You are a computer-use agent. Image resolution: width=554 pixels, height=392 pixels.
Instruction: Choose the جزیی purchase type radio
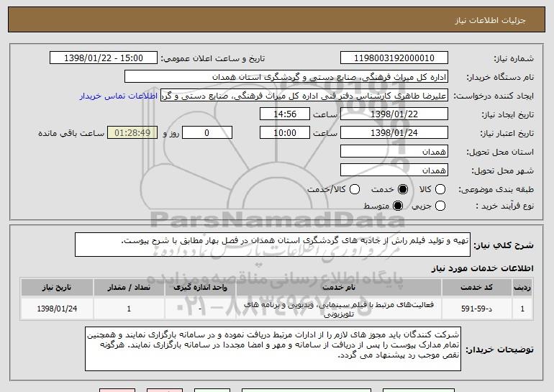click(440, 206)
